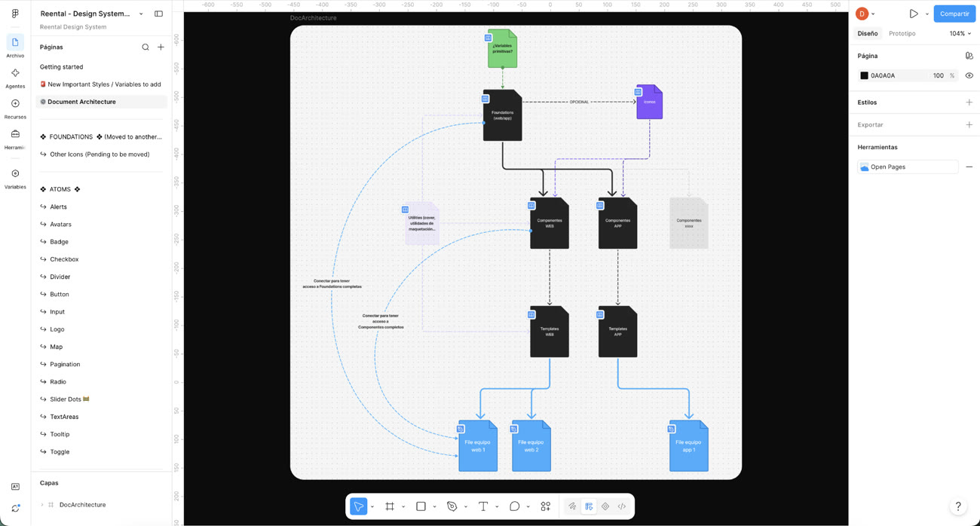Toggle page background visibility eye icon
This screenshot has height=526, width=980.
tap(969, 75)
